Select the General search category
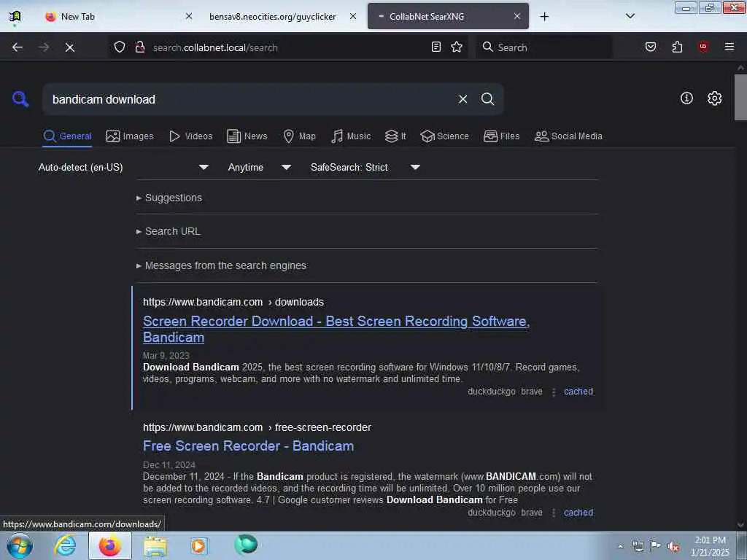This screenshot has height=560, width=747. [x=67, y=136]
